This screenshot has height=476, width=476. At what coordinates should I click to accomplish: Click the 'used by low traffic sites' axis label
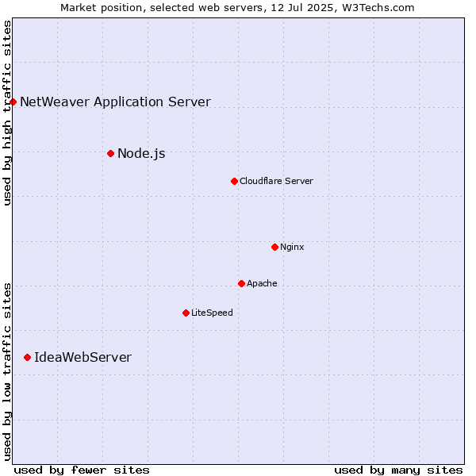(x=7, y=372)
